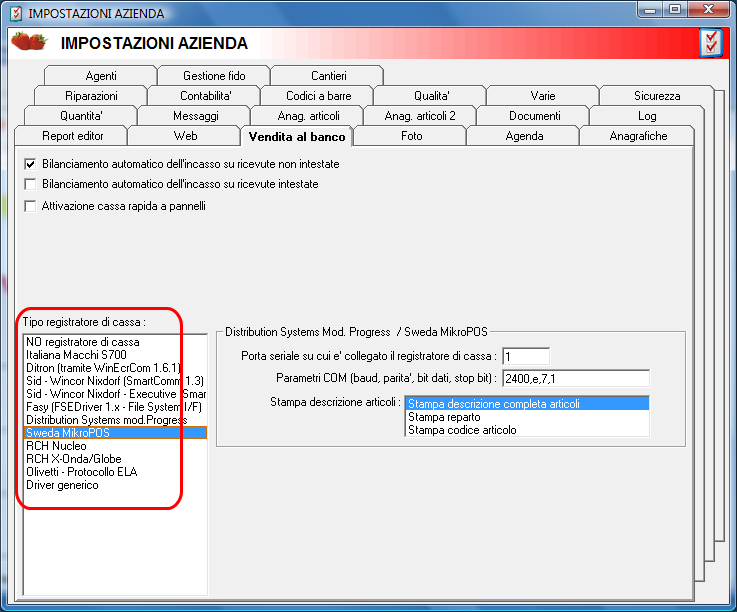Image resolution: width=737 pixels, height=612 pixels.
Task: Select Sid - Wincor Nixdorf - Executive entry
Action: [x=115, y=394]
